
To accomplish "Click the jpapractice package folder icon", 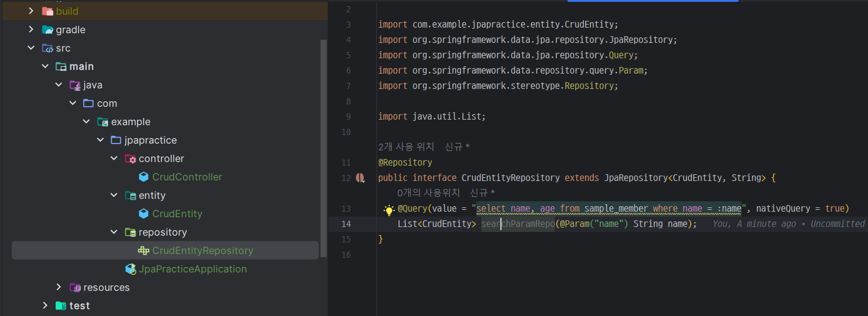I will [x=115, y=140].
